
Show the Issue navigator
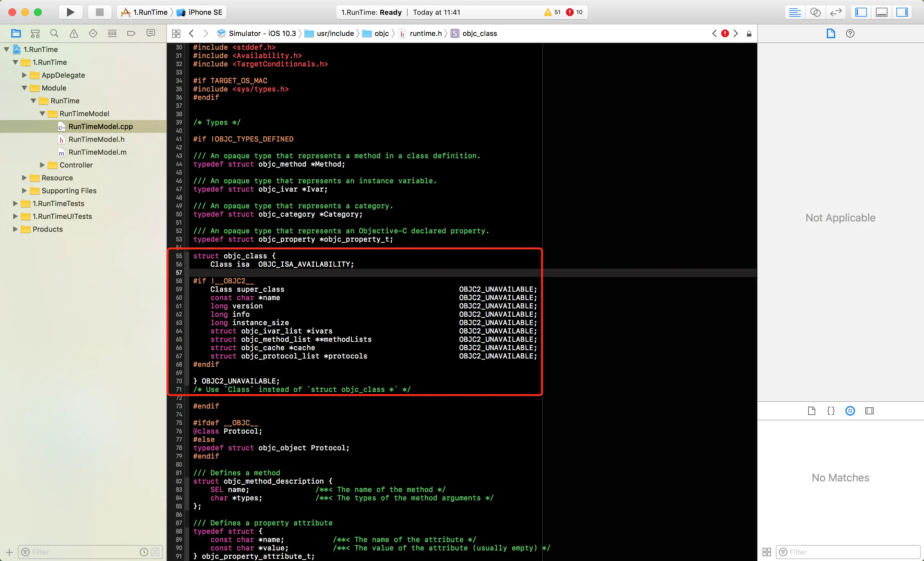[x=74, y=33]
